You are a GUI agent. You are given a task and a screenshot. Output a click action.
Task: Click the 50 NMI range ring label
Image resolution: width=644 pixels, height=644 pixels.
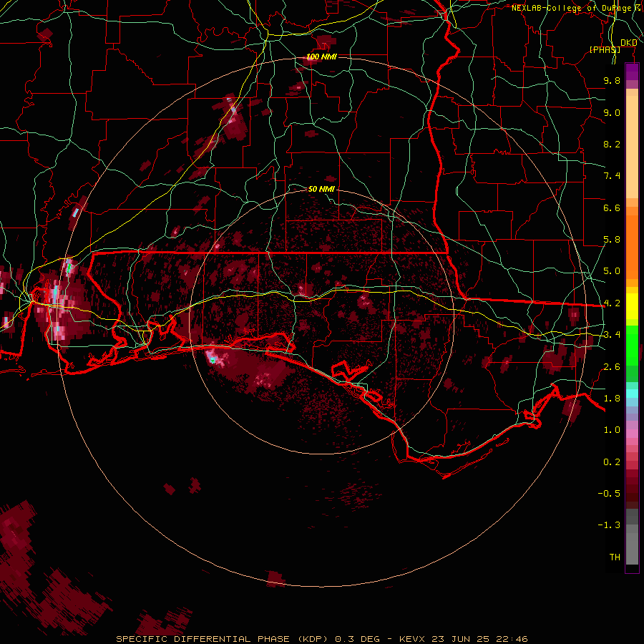point(321,189)
